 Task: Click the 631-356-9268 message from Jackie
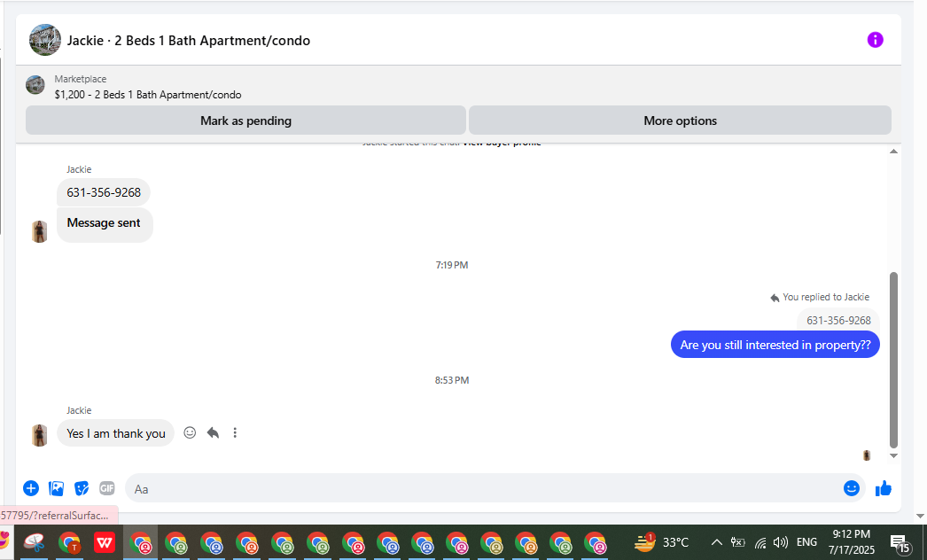point(104,192)
